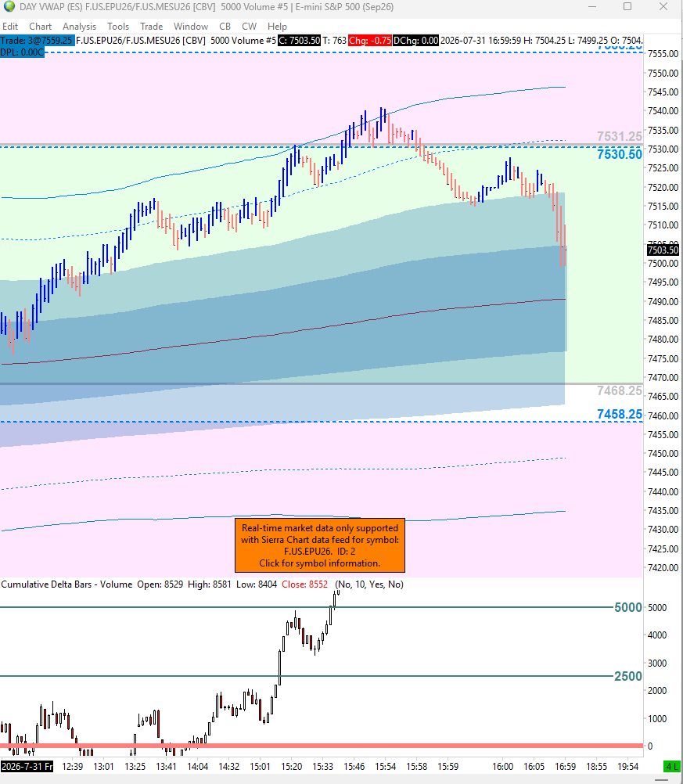Image resolution: width=683 pixels, height=784 pixels.
Task: Click the current price 7503.50 scale marker
Action: 663,250
